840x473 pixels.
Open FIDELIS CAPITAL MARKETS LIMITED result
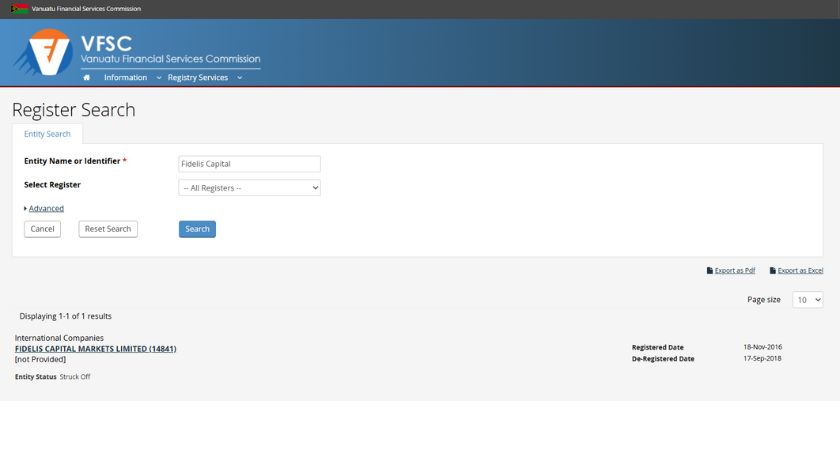click(x=95, y=349)
